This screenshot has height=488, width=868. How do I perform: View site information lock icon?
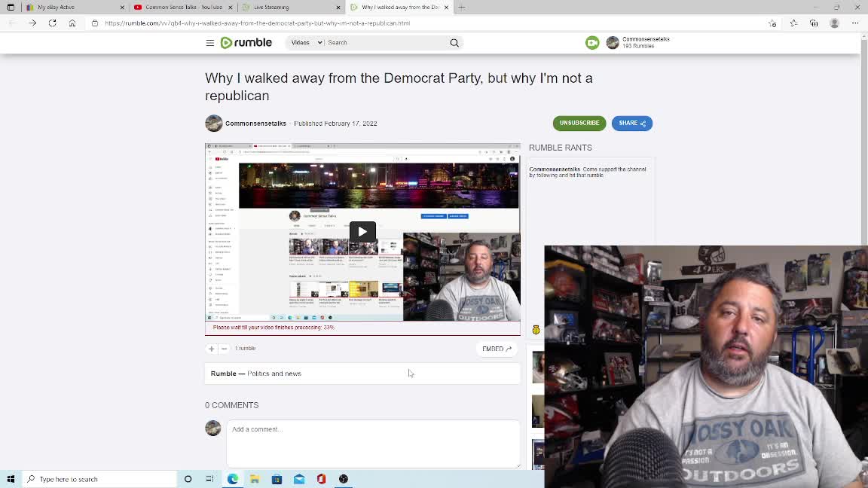(95, 23)
